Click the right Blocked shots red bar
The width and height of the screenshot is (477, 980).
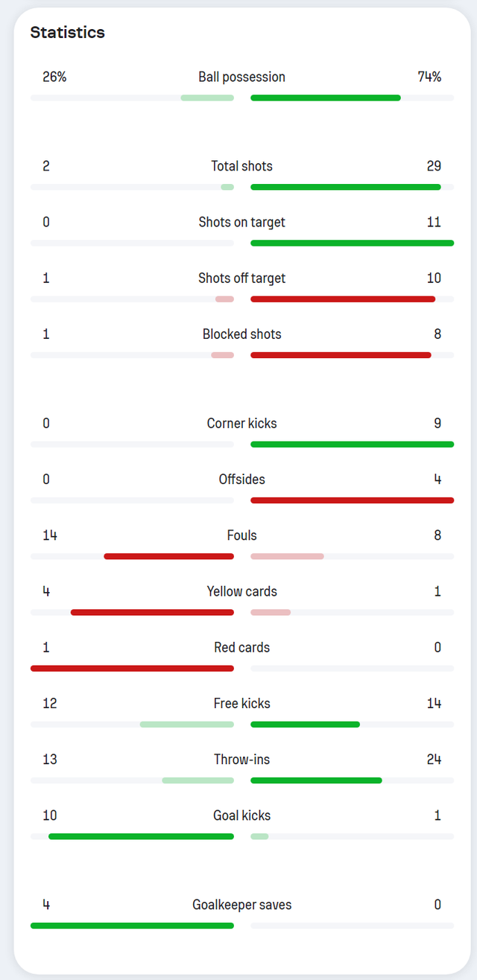(x=341, y=355)
